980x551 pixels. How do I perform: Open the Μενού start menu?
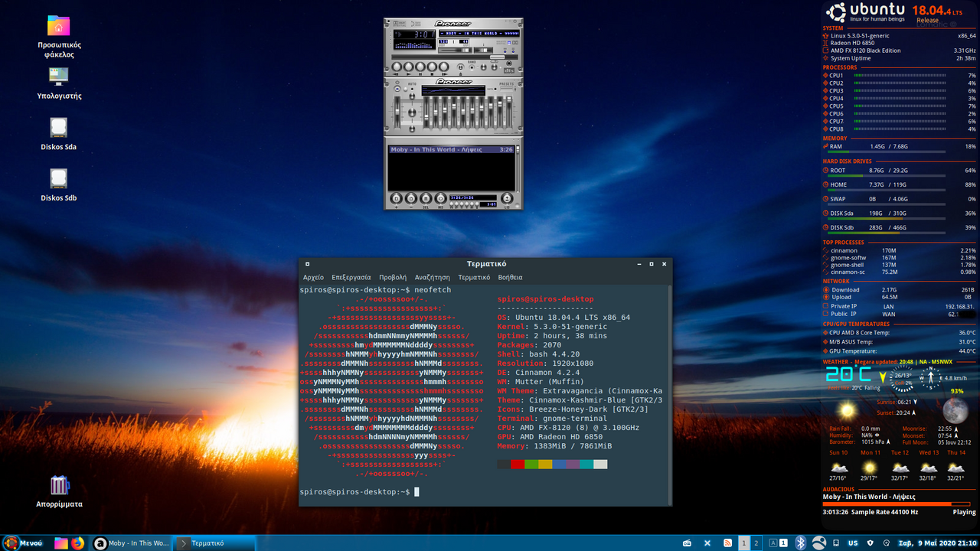23,543
